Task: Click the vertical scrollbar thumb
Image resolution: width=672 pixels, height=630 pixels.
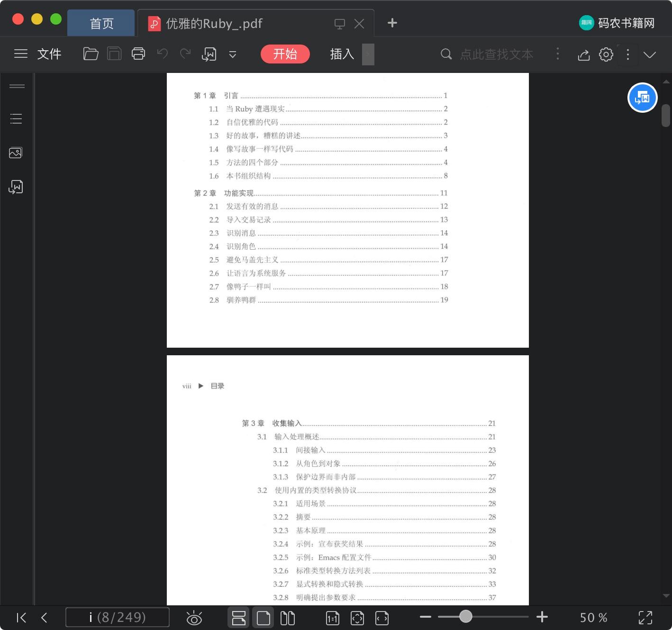Action: pos(666,116)
